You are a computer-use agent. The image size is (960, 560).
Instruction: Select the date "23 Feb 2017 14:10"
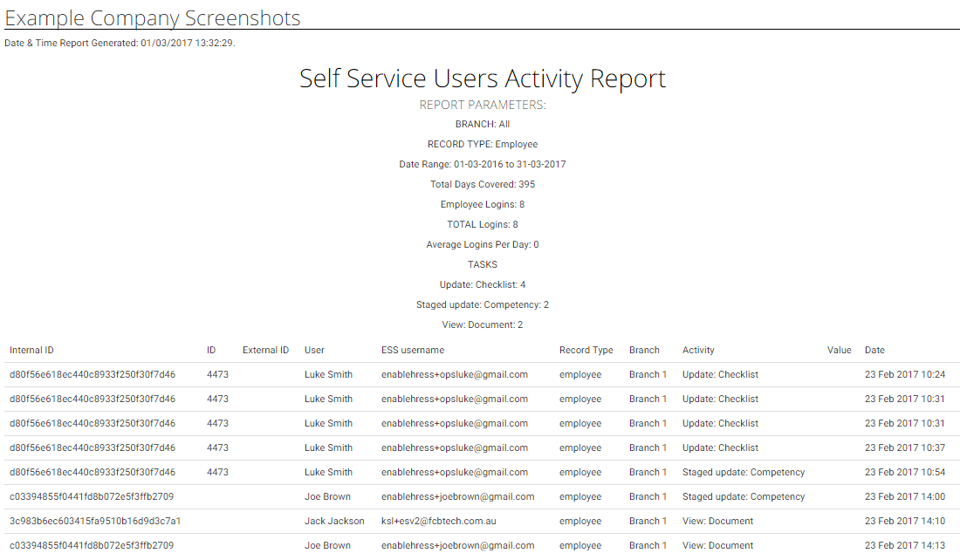[905, 522]
